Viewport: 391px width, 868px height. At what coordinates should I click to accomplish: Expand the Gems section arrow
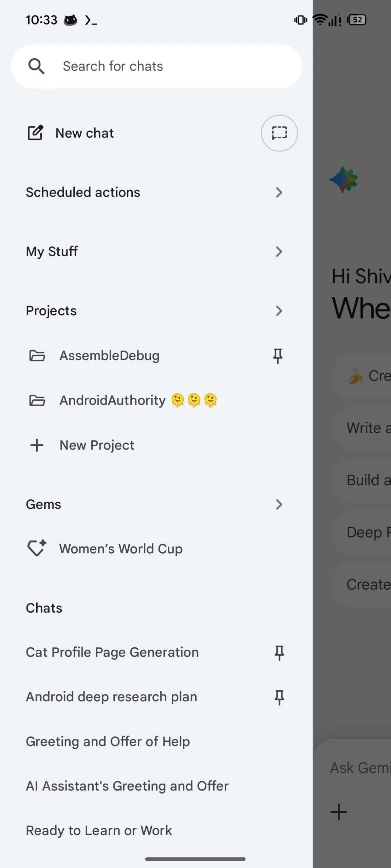279,505
